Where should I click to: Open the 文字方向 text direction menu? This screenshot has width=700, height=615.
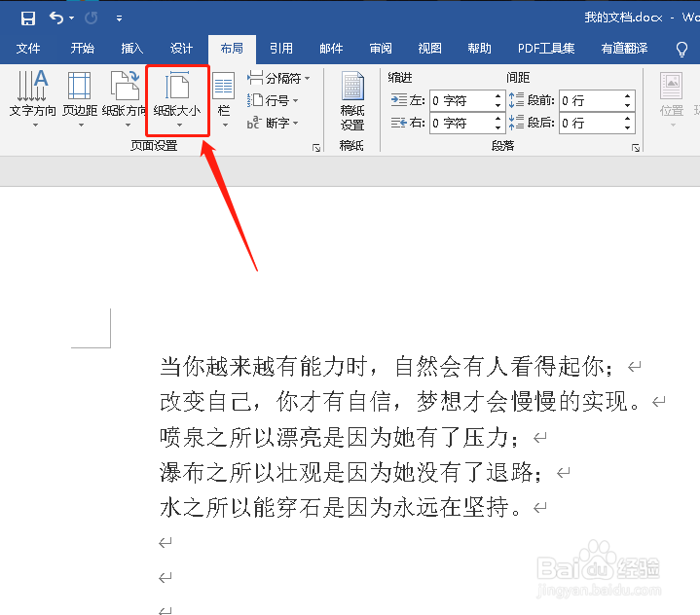[32, 99]
